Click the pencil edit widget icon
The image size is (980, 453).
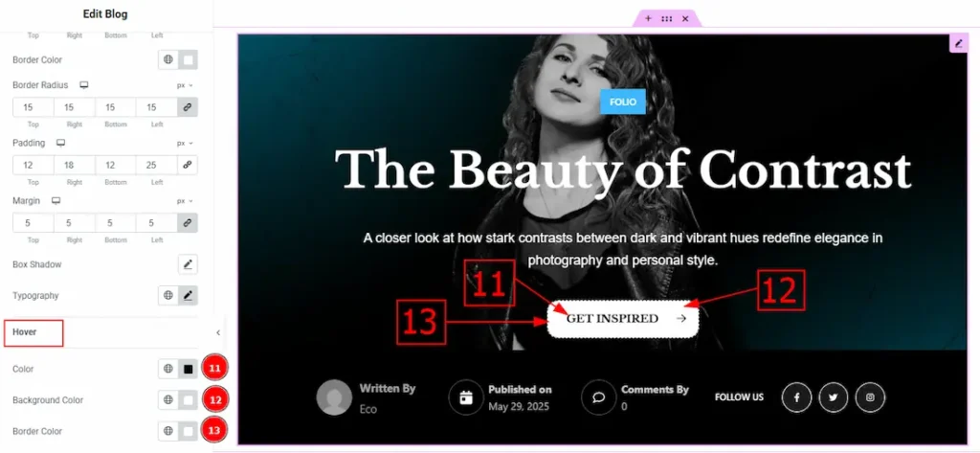(x=959, y=43)
